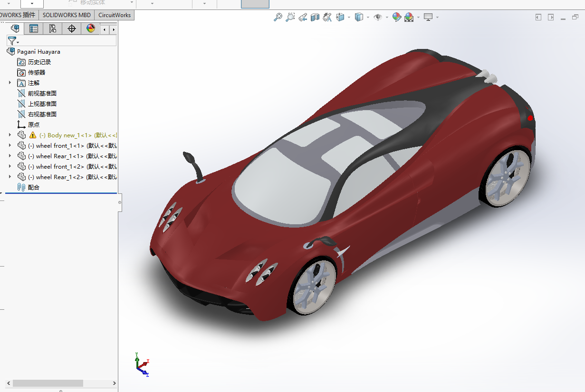This screenshot has height=392, width=585.
Task: Click the filter funnel icon above the tree
Action: point(12,41)
